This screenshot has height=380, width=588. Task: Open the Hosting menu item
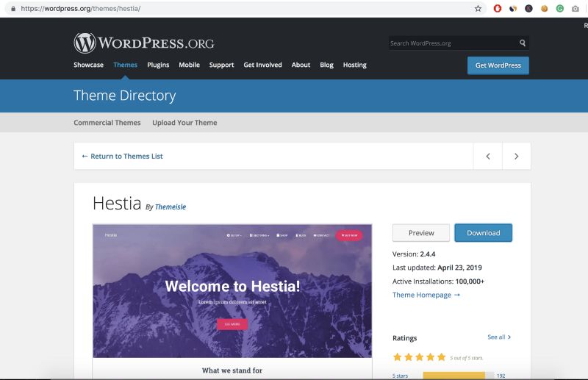click(354, 65)
